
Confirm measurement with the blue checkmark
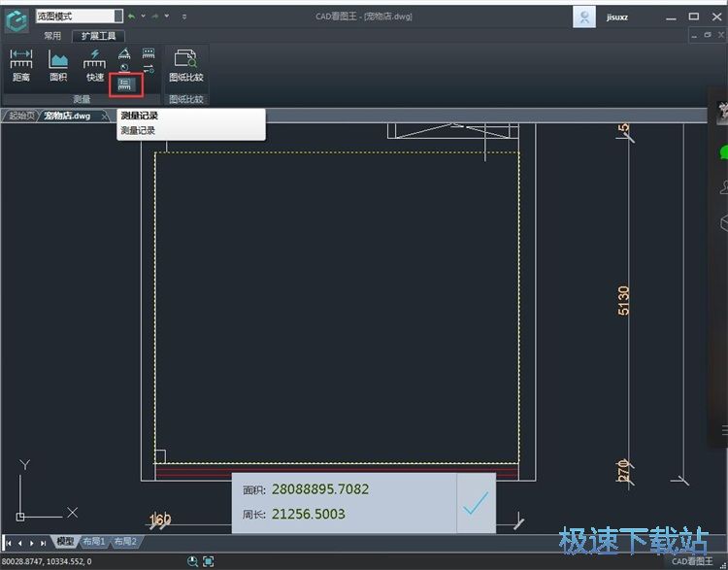[x=475, y=503]
